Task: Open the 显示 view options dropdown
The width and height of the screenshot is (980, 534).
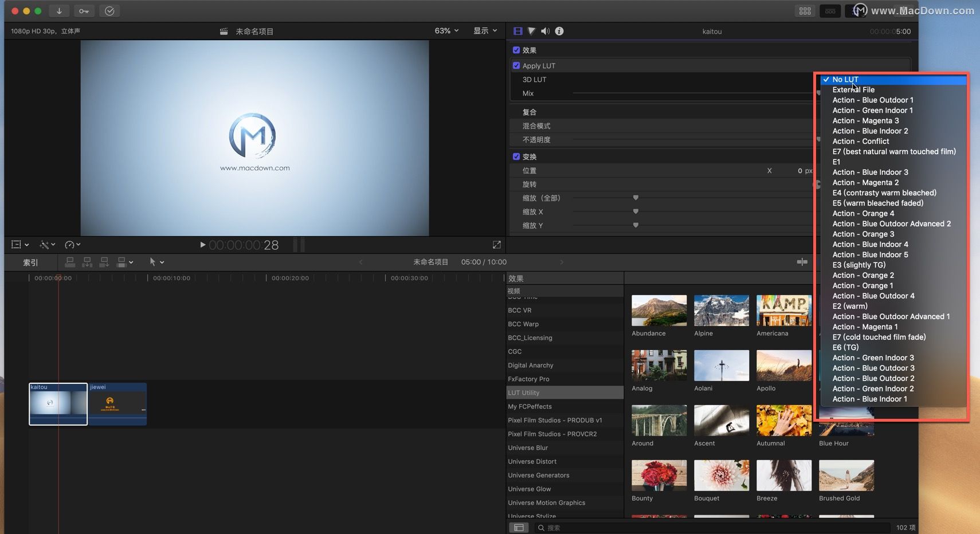Action: point(485,31)
